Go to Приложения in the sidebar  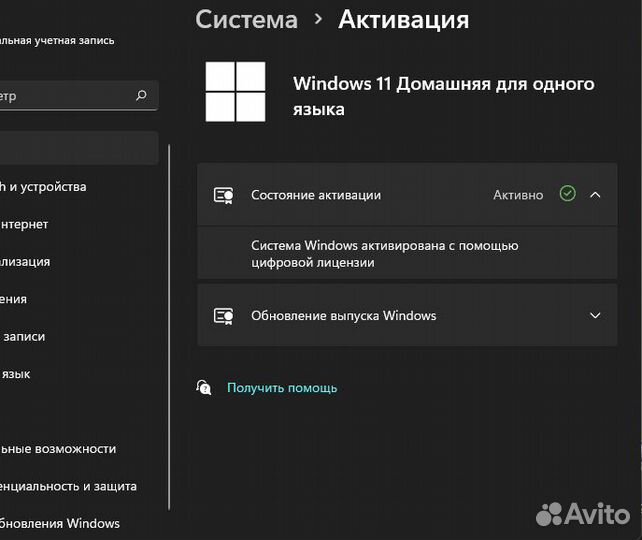pos(16,299)
